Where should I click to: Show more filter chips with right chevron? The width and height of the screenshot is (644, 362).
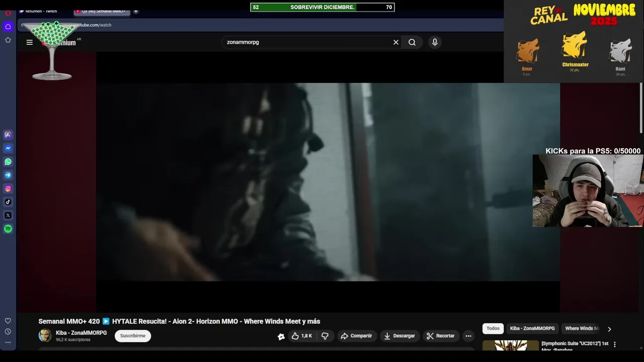click(x=609, y=329)
